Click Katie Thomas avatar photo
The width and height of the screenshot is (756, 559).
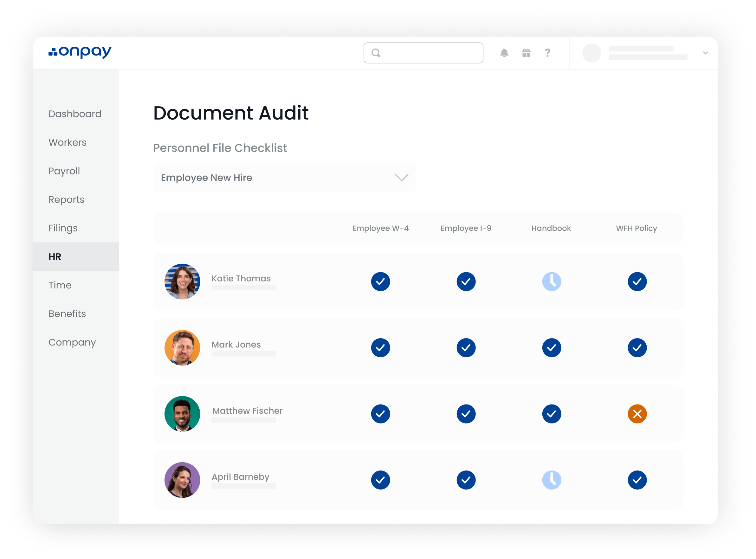[182, 281]
